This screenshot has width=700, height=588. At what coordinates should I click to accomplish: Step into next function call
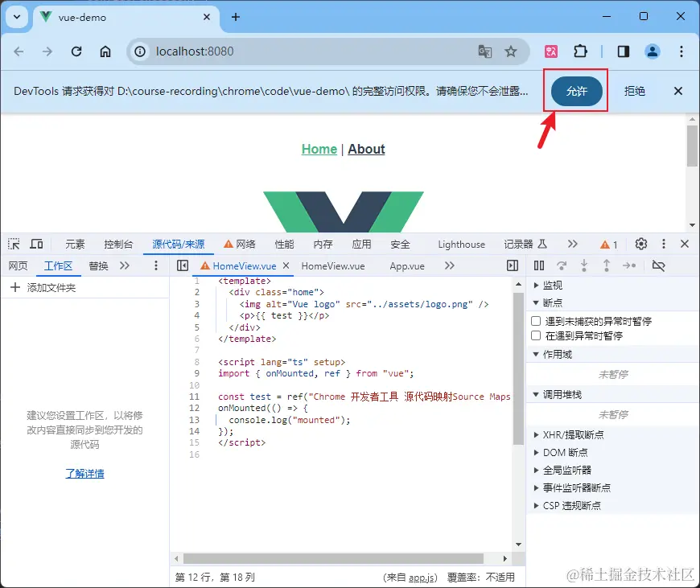point(584,265)
